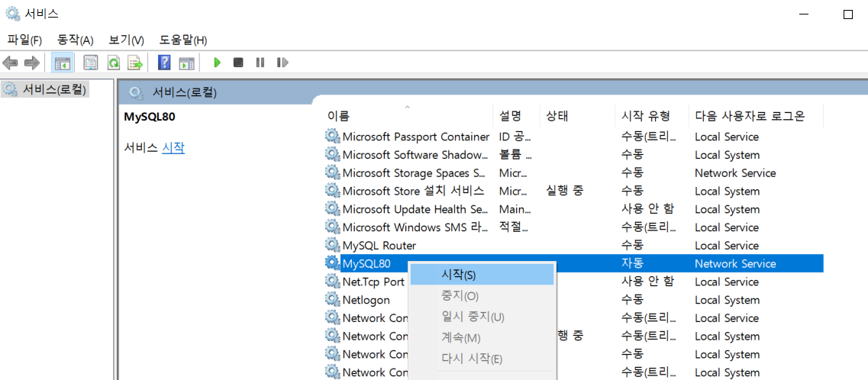Select the Microsoft Storage Spaces service row
The image size is (868, 380).
(573, 173)
